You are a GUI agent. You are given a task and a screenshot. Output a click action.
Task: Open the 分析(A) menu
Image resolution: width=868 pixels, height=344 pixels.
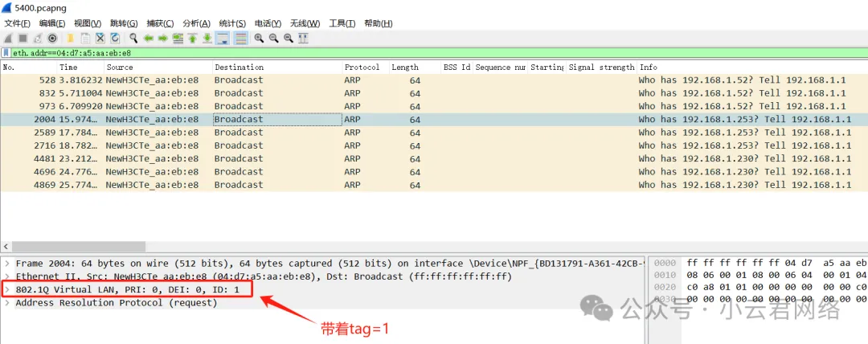(x=196, y=23)
